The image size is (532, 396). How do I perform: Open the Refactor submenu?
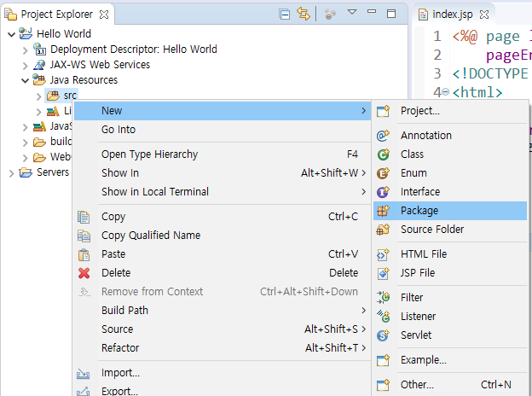coord(223,347)
